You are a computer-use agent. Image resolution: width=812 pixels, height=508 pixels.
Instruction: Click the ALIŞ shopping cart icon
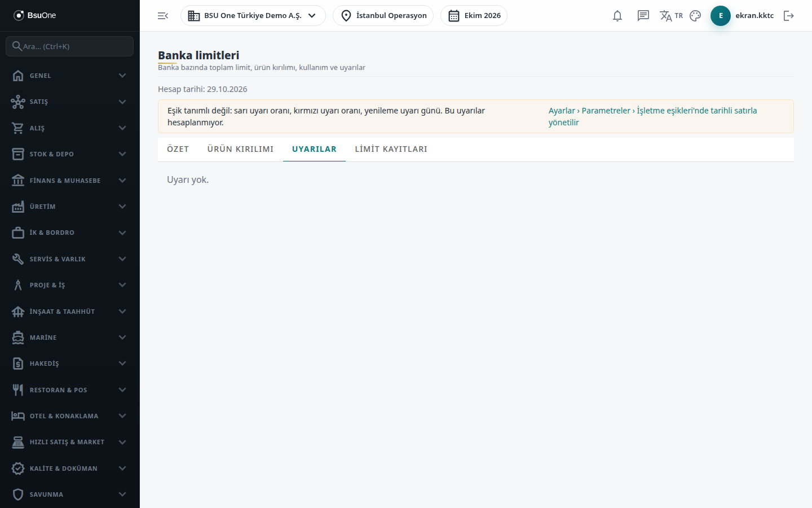[x=18, y=128]
